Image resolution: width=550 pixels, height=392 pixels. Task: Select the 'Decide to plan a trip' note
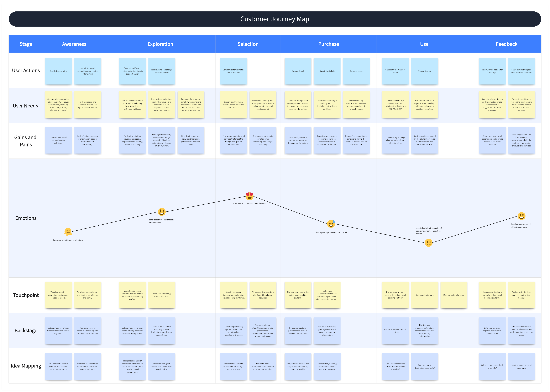[x=58, y=71]
